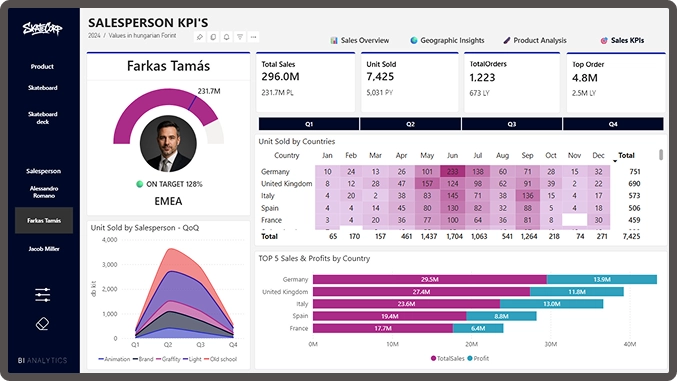Click the copy visual icon

213,37
